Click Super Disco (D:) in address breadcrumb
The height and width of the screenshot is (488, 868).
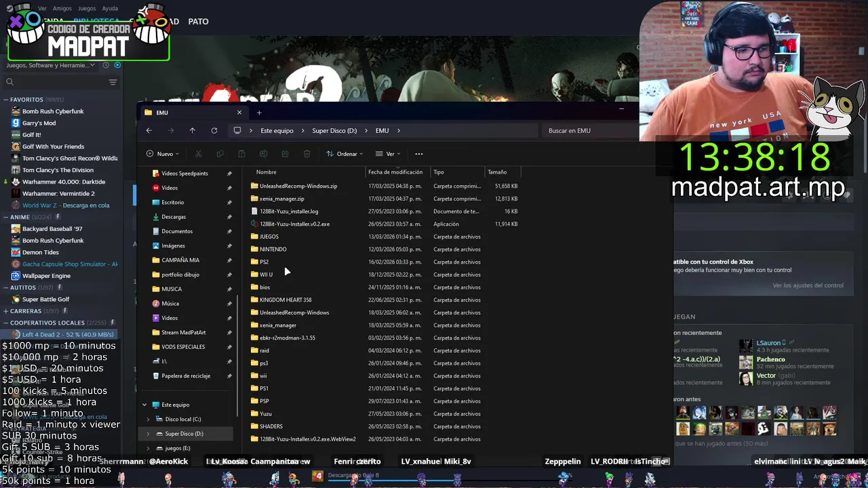334,130
